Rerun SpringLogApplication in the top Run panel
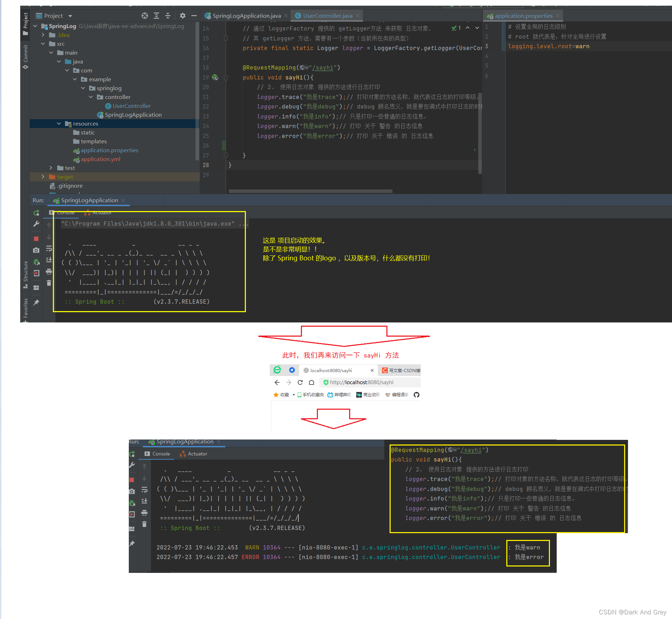The height and width of the screenshot is (619, 672). 36,213
